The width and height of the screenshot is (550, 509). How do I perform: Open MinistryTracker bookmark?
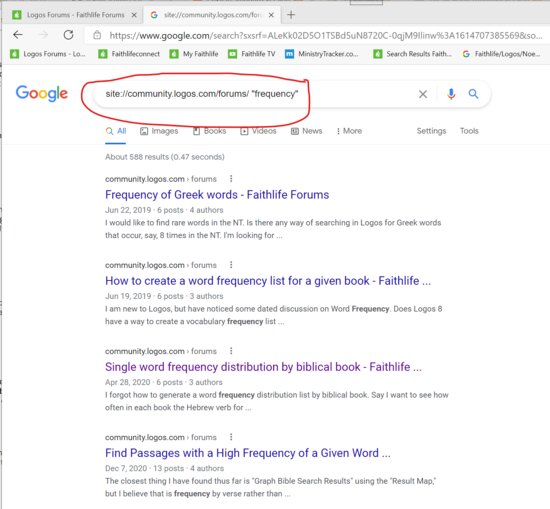pos(322,54)
